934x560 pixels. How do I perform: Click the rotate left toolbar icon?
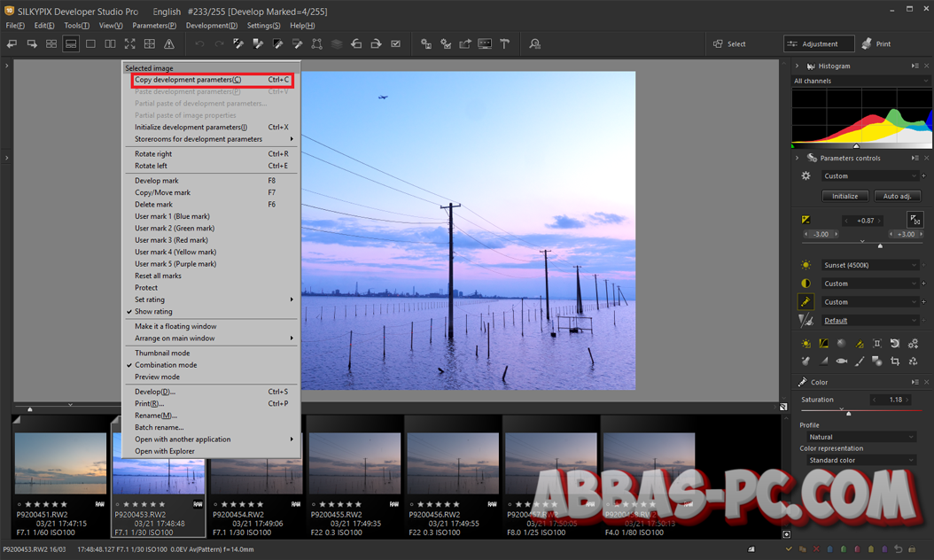(x=356, y=43)
